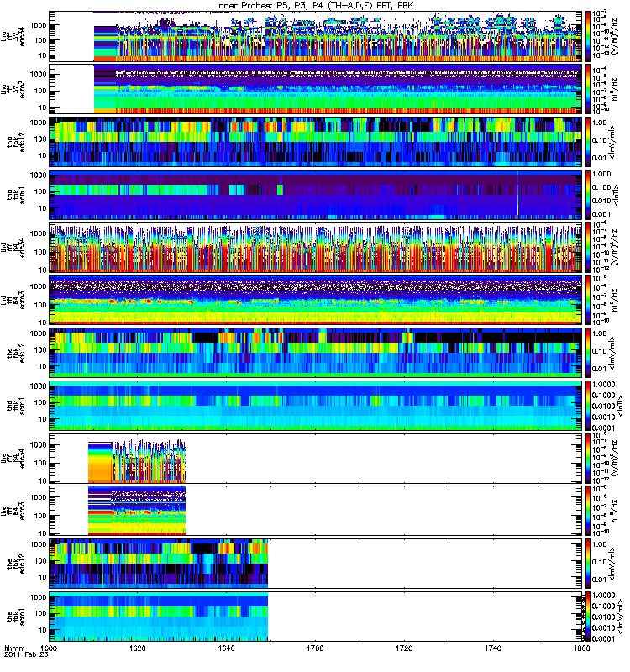The width and height of the screenshot is (630, 672).
Task: Click the color bar of the fbk edc12 panel
Action: point(589,564)
